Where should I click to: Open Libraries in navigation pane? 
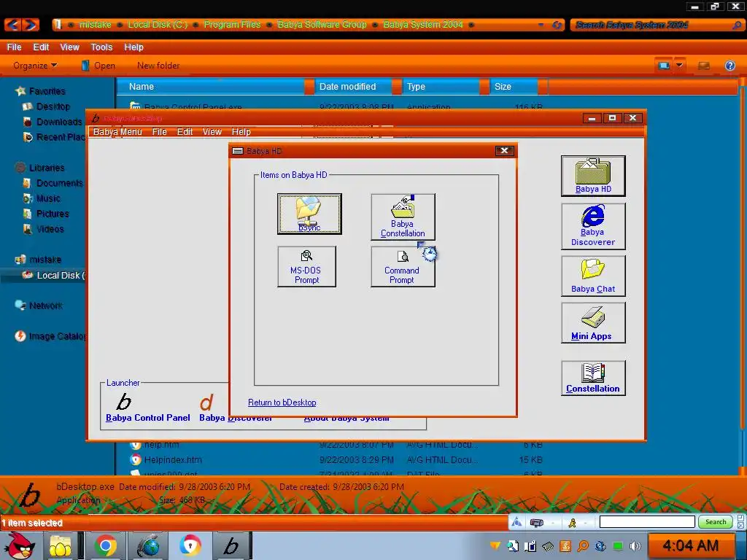(x=47, y=168)
